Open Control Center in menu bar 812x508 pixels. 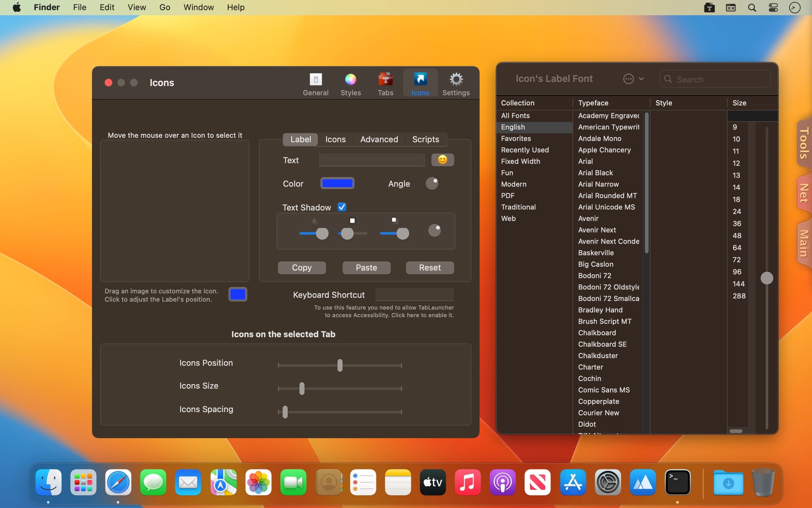773,7
